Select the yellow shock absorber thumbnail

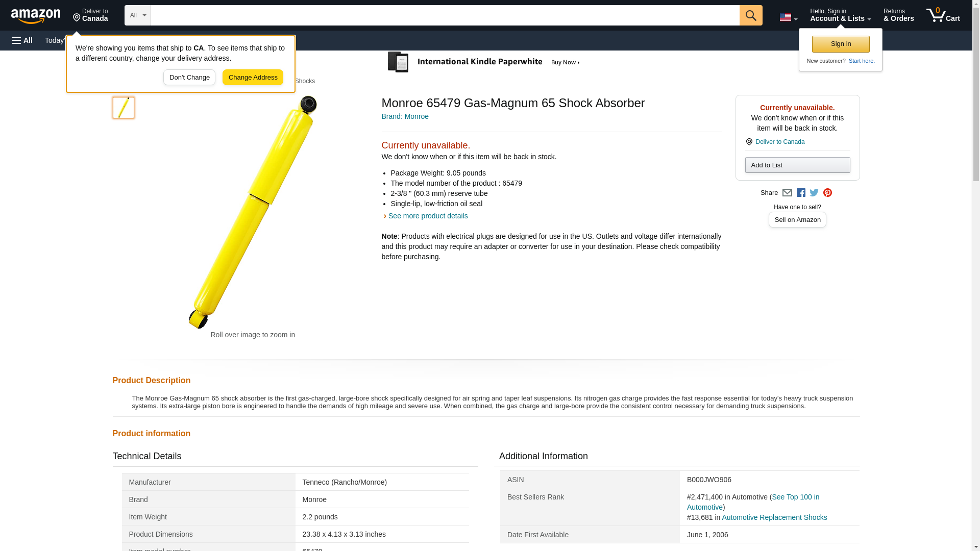tap(124, 108)
